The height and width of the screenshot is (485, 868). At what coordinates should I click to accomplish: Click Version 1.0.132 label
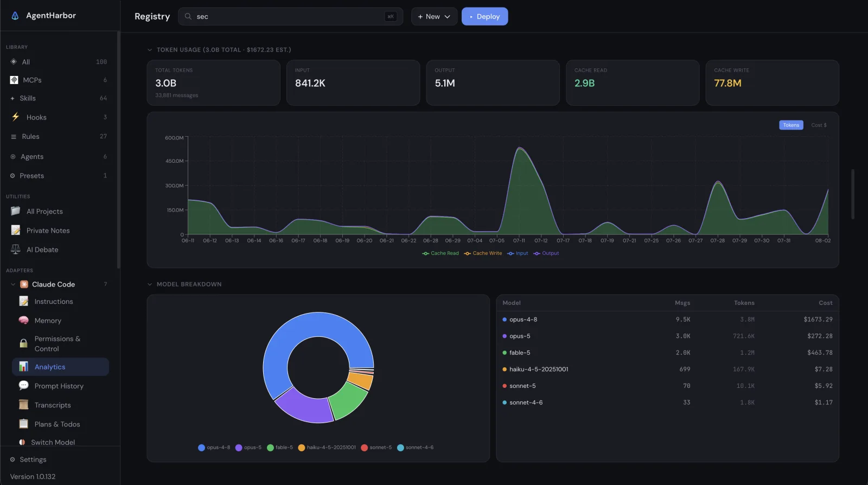[33, 476]
